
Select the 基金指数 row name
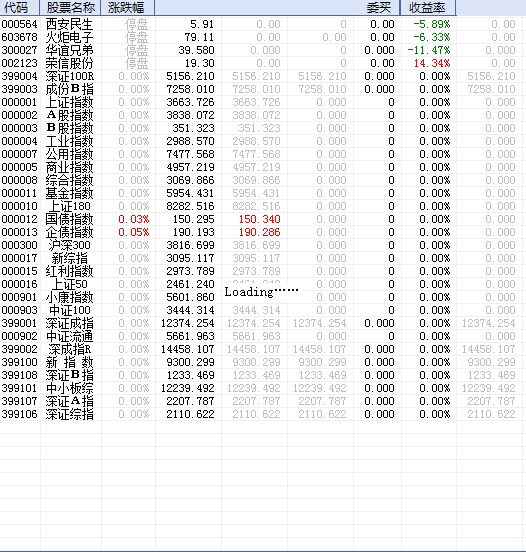(69, 194)
